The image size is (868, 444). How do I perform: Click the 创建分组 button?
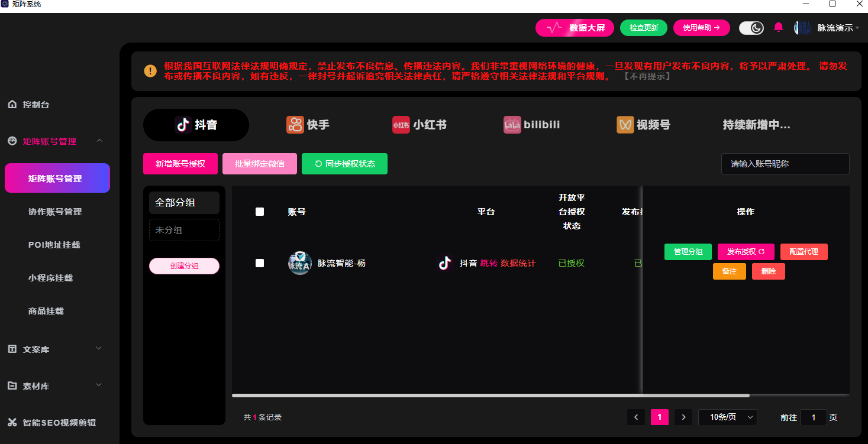184,266
